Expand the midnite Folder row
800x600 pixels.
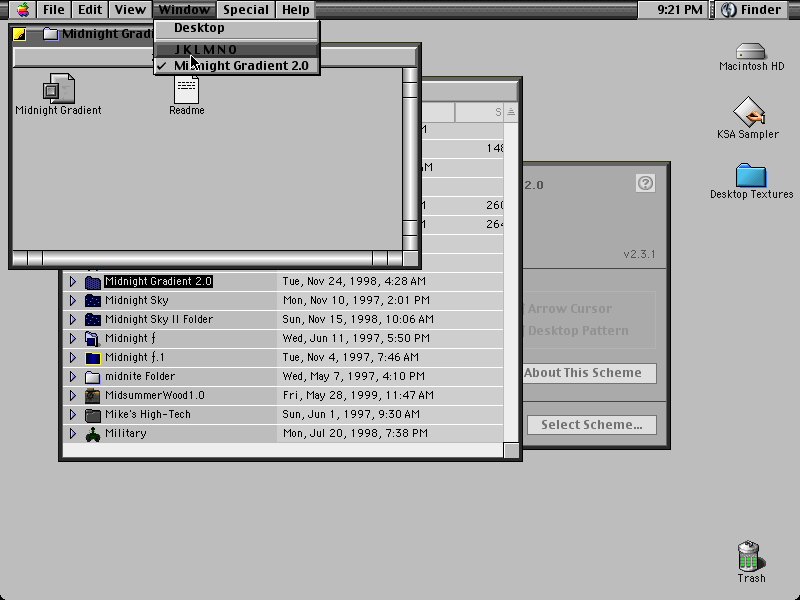point(72,377)
